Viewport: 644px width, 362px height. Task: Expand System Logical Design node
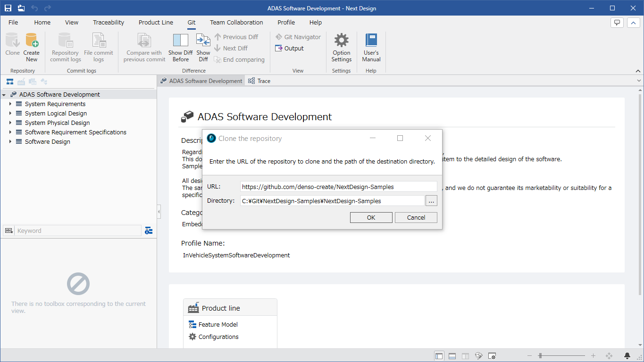pos(10,114)
